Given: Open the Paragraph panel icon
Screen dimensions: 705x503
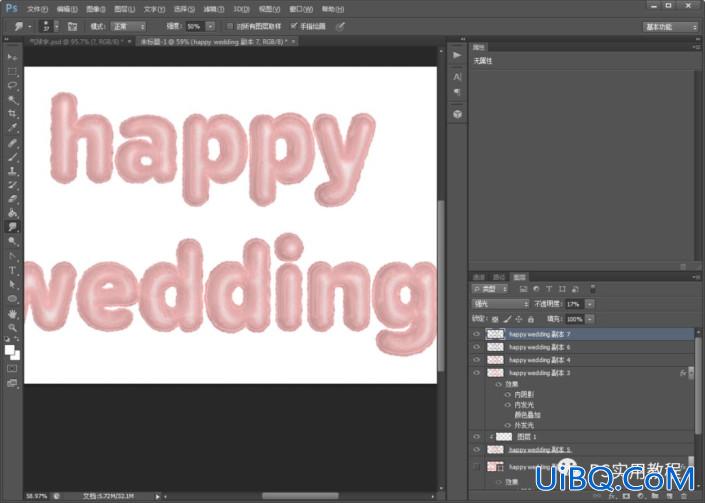Looking at the screenshot, I should (x=457, y=92).
